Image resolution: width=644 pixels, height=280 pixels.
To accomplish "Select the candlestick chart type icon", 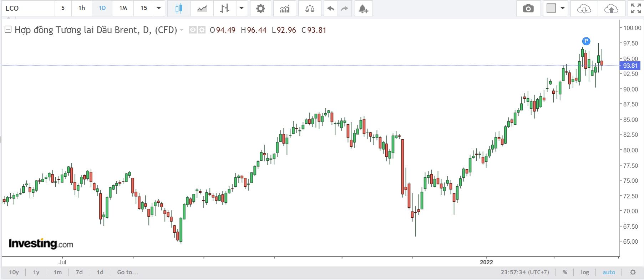I will click(x=179, y=8).
